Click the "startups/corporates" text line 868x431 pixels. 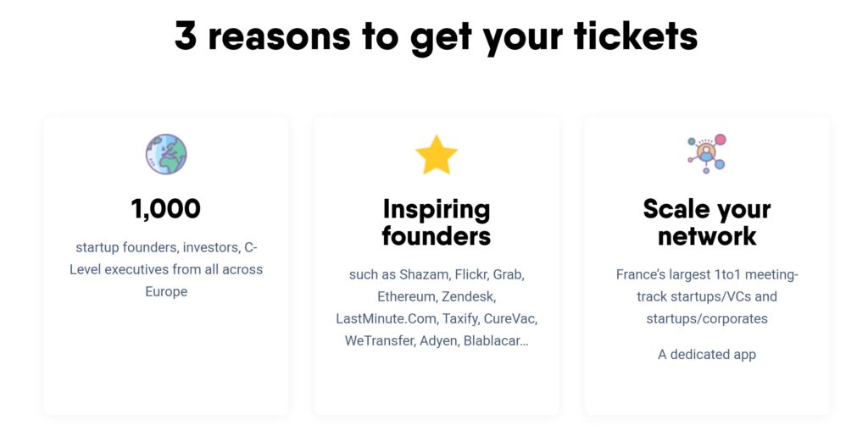click(x=707, y=318)
